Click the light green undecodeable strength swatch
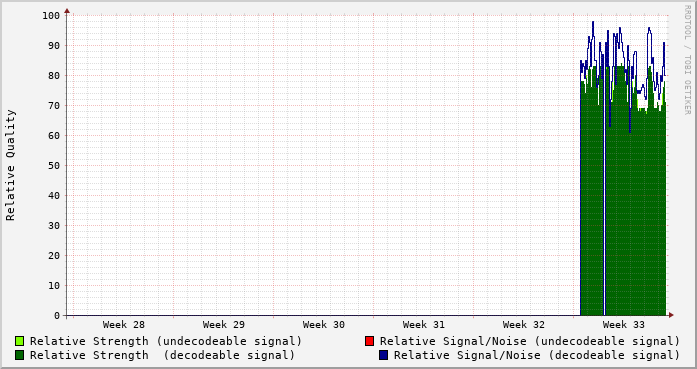The image size is (697, 369). (20, 341)
